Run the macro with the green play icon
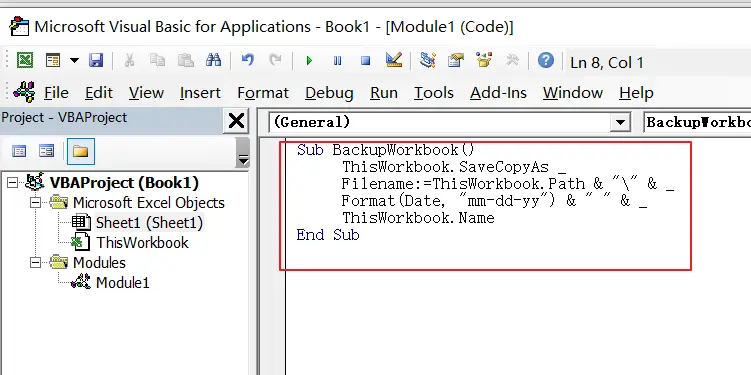This screenshot has height=375, width=751. pos(309,61)
